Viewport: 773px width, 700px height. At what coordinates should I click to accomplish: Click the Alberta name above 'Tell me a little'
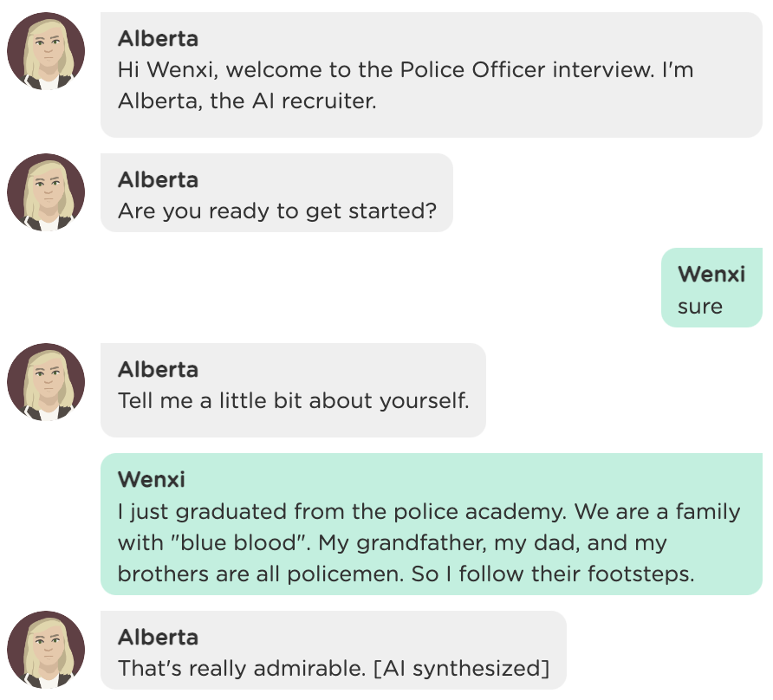158,370
